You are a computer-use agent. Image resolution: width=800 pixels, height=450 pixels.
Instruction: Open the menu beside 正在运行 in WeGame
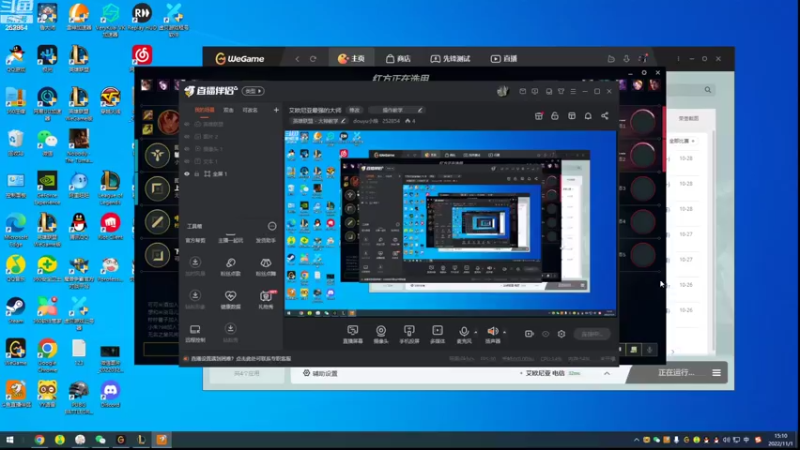click(716, 373)
